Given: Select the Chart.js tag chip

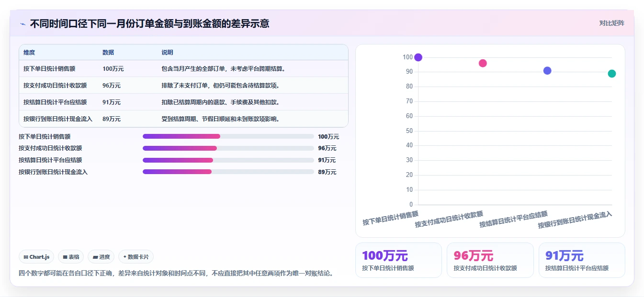Looking at the screenshot, I should (37, 257).
